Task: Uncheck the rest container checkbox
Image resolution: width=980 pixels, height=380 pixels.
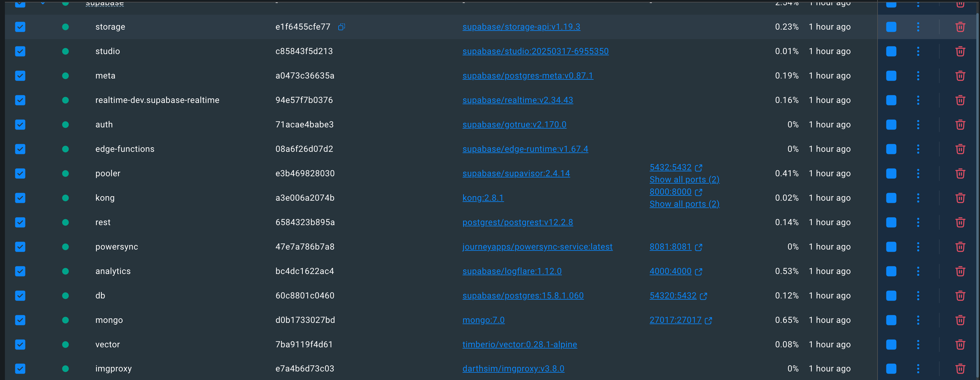Action: [20, 222]
